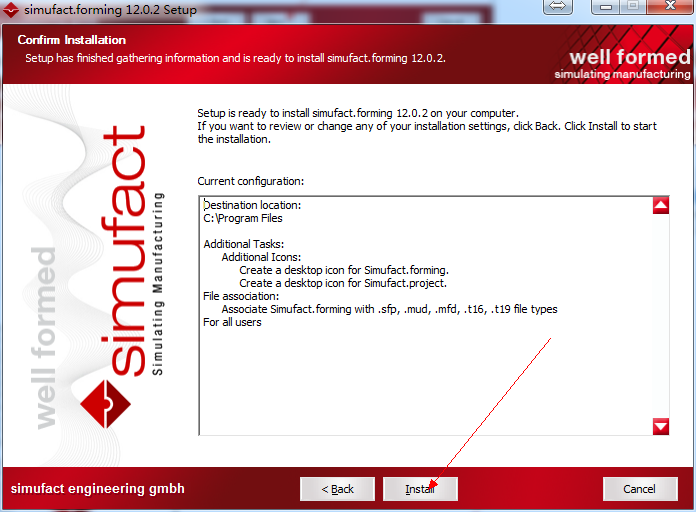The width and height of the screenshot is (696, 512).
Task: Close the setup window
Action: [x=670, y=7]
